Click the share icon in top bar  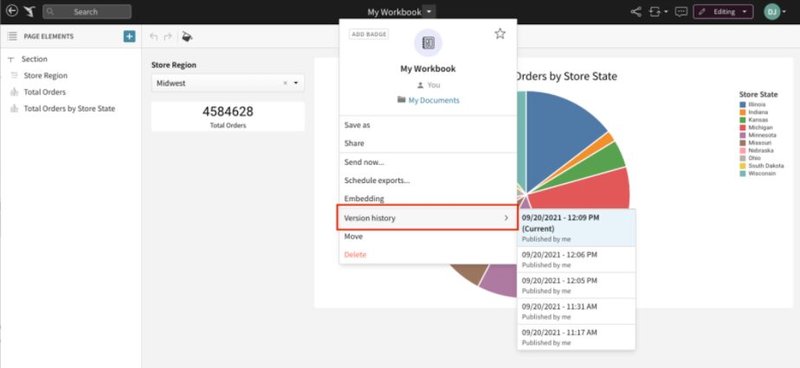click(636, 12)
